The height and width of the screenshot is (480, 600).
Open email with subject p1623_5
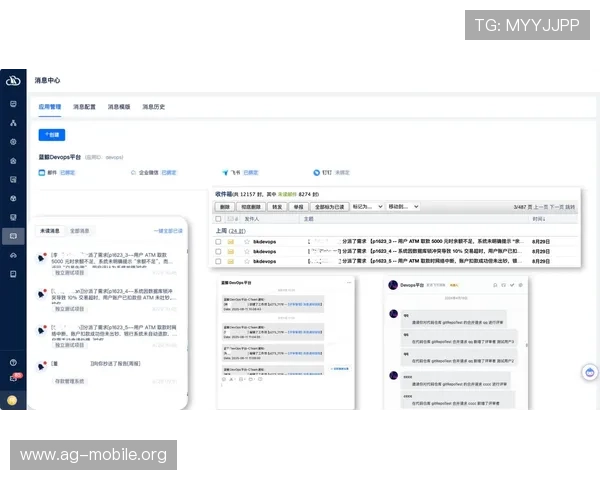click(416, 261)
